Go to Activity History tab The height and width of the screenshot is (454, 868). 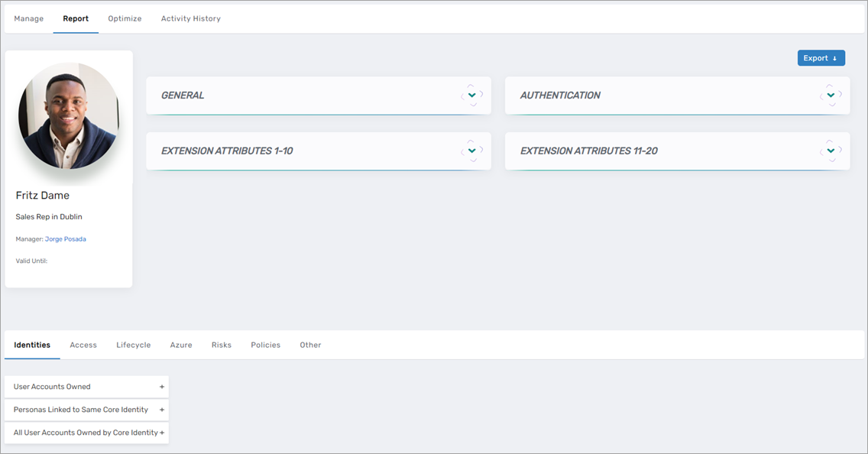190,18
